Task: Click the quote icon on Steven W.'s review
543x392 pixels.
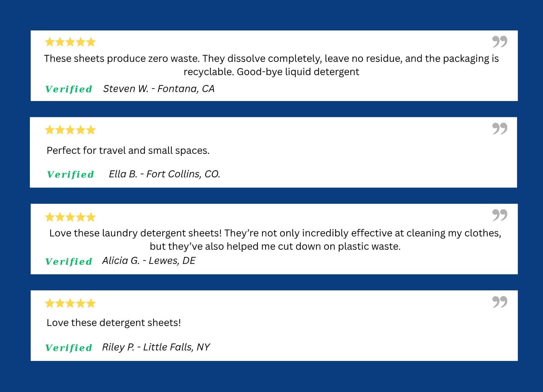Action: pos(500,42)
